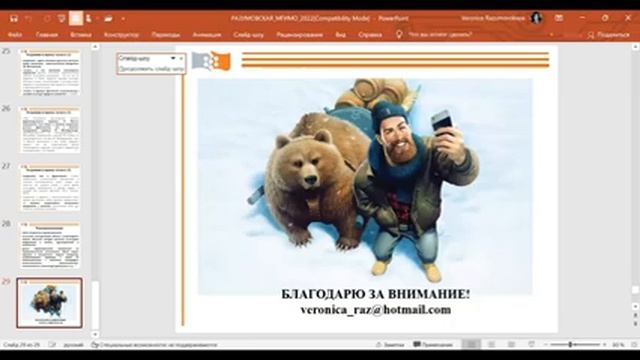
Task: Click the zoom in plus button
Action: pos(604,345)
